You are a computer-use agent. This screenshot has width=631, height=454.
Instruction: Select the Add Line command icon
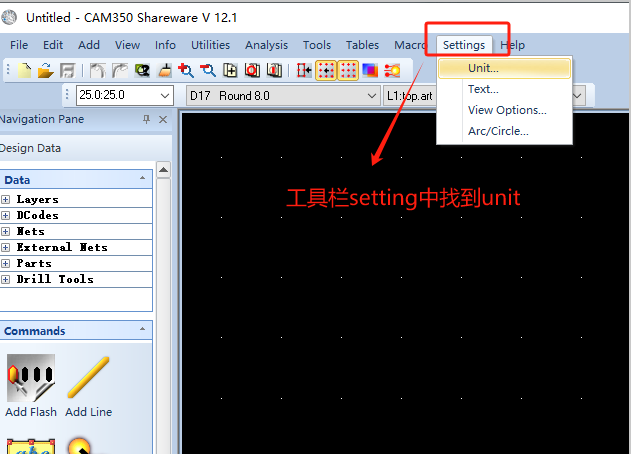click(x=89, y=378)
